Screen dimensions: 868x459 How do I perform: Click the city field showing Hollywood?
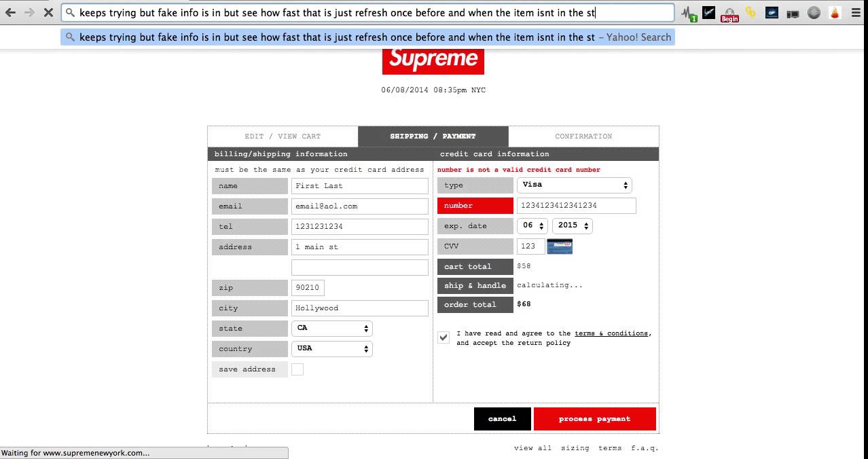pyautogui.click(x=360, y=308)
